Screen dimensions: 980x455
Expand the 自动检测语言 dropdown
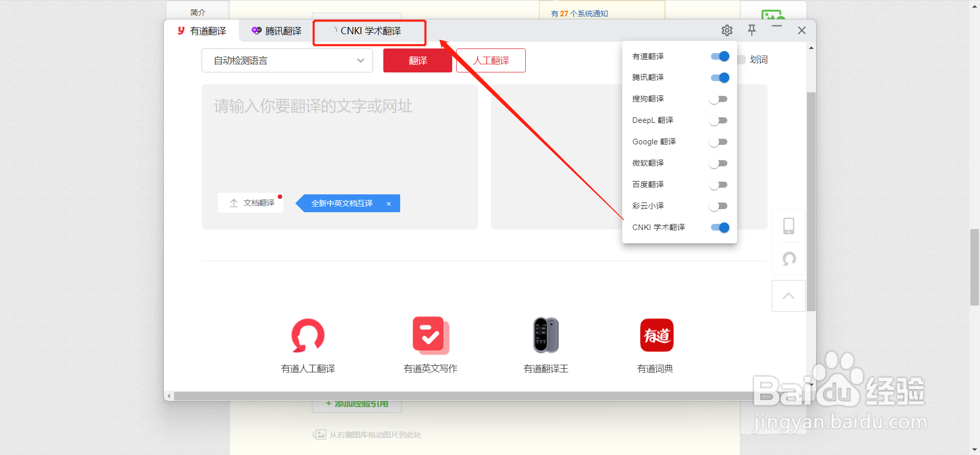click(287, 61)
